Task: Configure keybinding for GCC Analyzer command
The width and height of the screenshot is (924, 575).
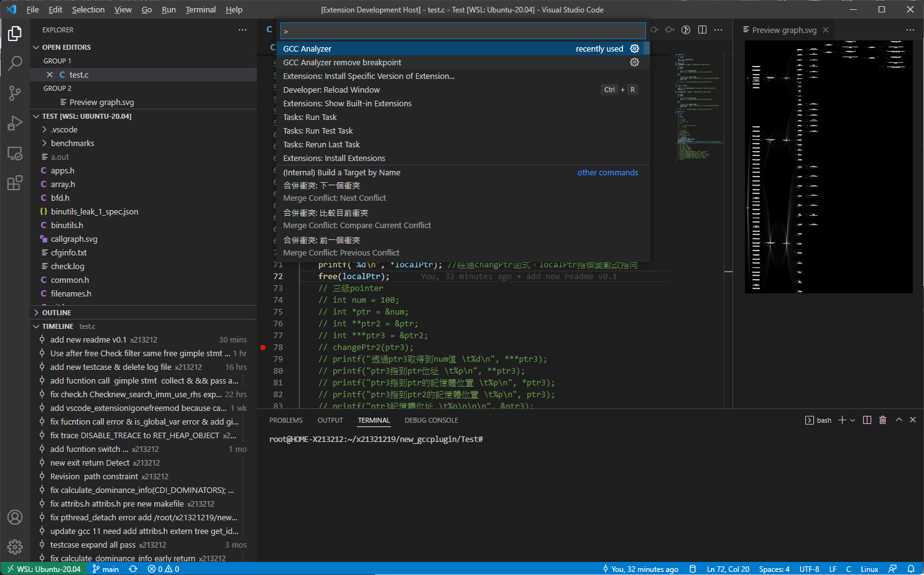Action: [634, 48]
